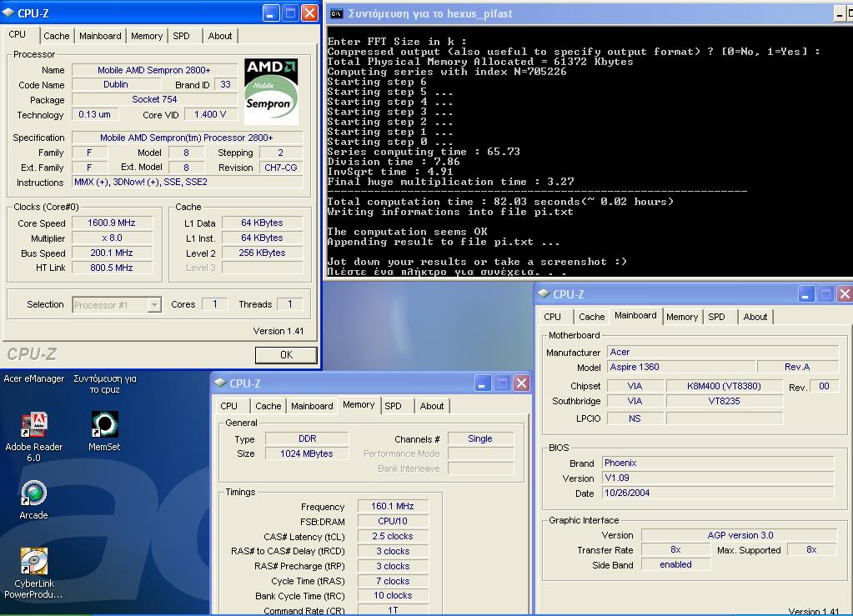
Task: Click Code Name value Dublin
Action: click(x=116, y=85)
